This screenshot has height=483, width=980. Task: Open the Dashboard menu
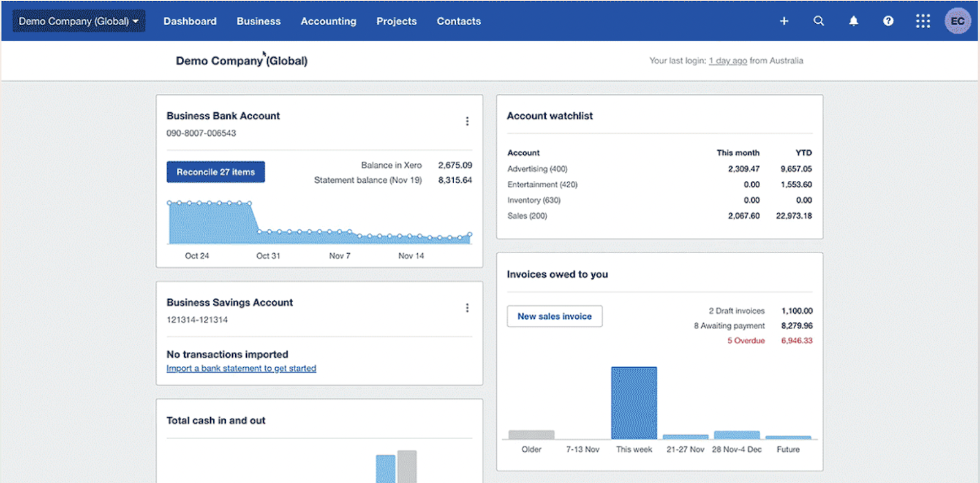(190, 21)
